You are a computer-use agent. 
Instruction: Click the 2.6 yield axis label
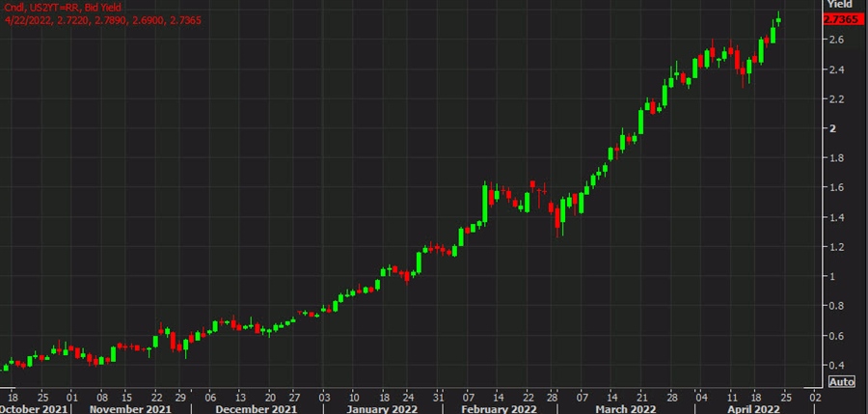click(836, 40)
